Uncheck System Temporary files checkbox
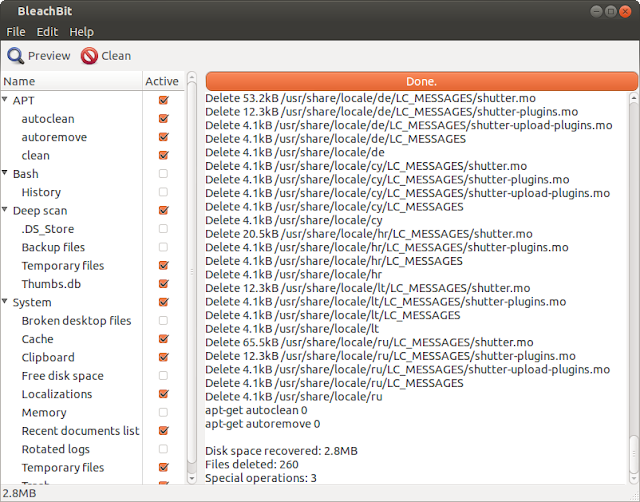Image resolution: width=640 pixels, height=502 pixels. (163, 467)
